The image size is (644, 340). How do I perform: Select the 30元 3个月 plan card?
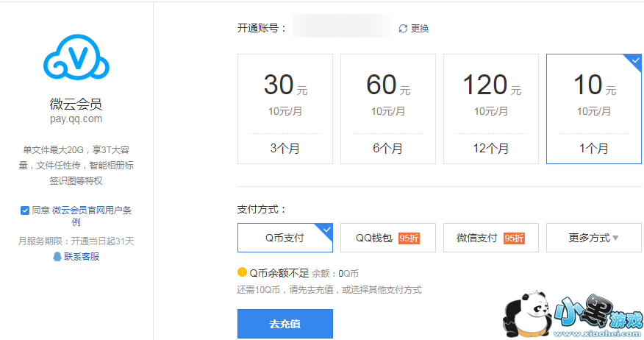[x=285, y=109]
